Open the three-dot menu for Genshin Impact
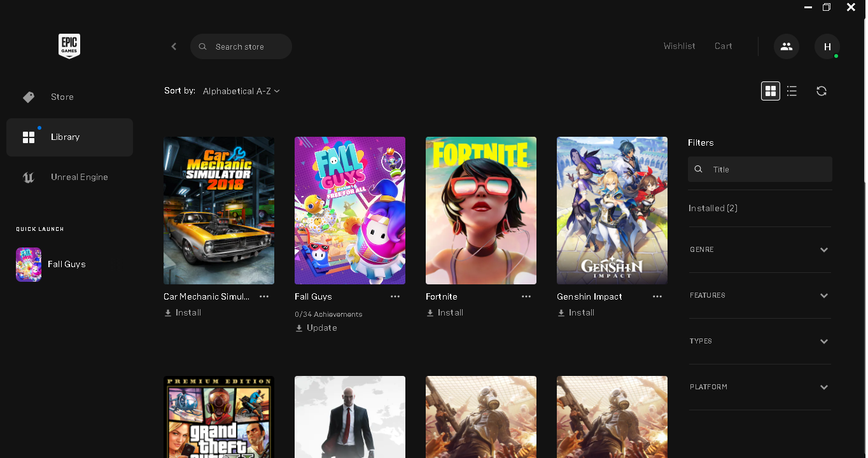 (x=657, y=296)
